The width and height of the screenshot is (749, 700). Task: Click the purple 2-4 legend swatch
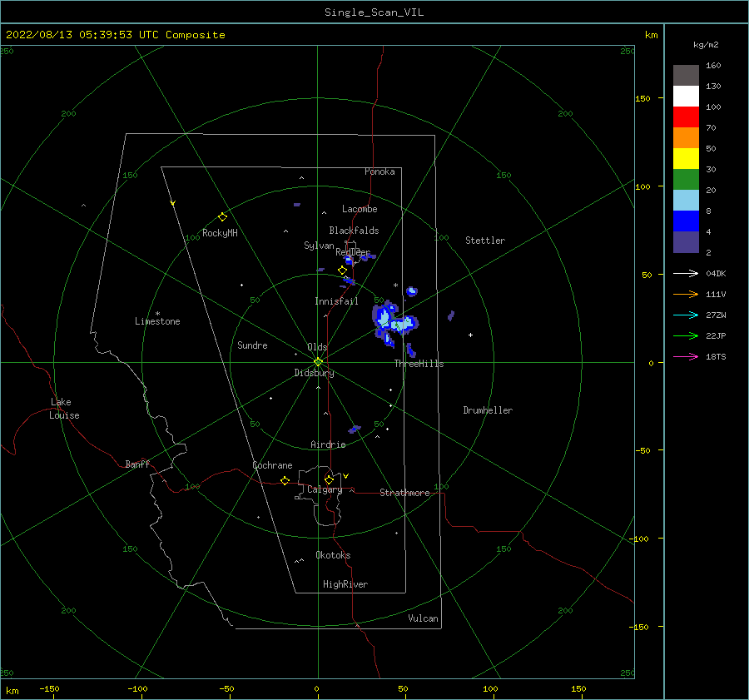pyautogui.click(x=686, y=242)
